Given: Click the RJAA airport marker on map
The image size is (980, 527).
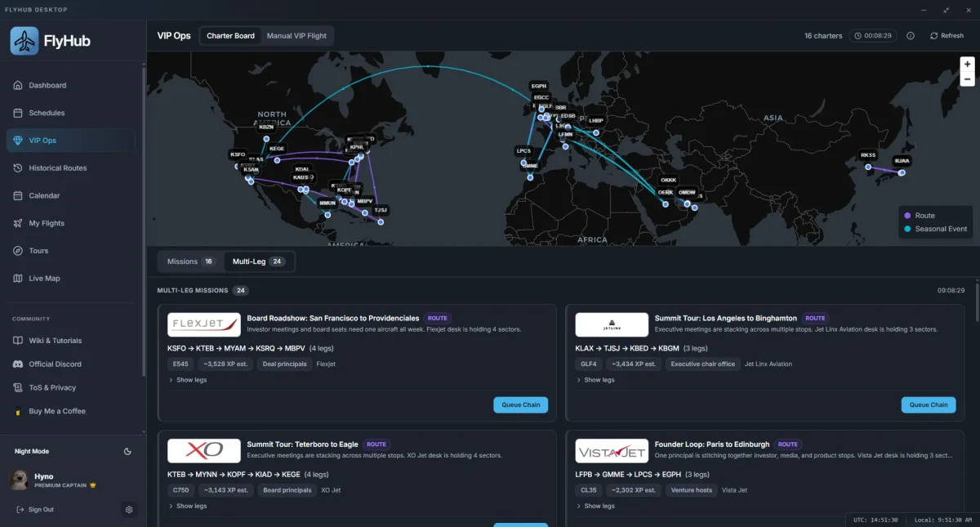Looking at the screenshot, I should point(902,161).
